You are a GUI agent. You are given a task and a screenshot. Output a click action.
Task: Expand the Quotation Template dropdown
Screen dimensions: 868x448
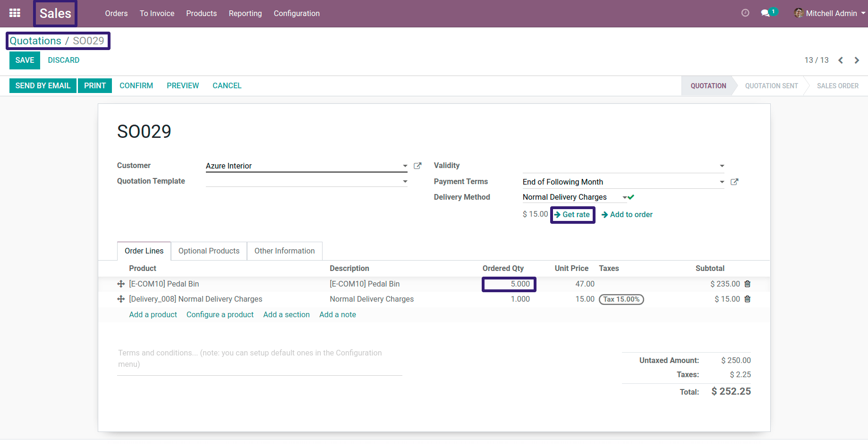[x=405, y=181]
